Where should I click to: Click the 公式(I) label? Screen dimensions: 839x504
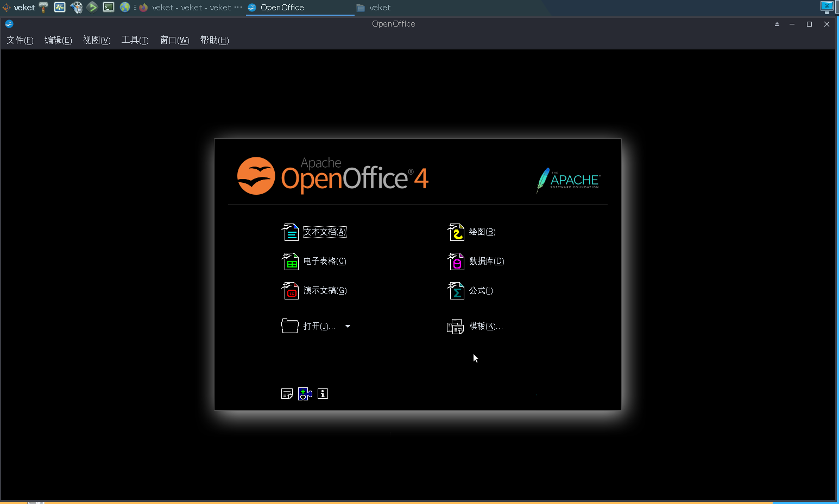[481, 291]
